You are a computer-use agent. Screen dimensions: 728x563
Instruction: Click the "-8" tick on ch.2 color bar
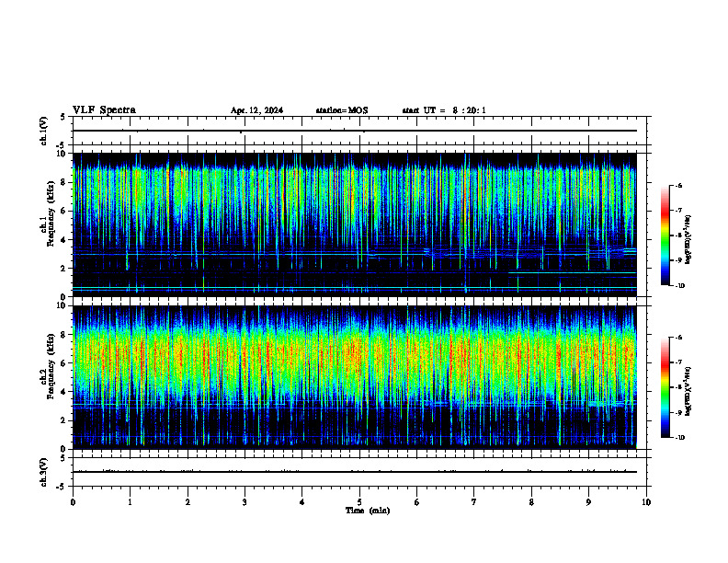(678, 387)
